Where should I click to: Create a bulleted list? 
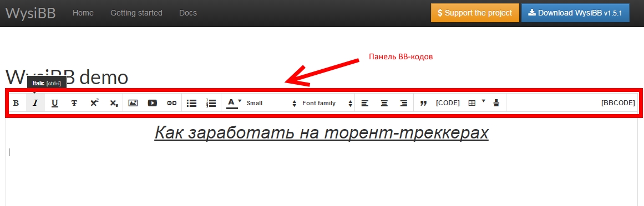(191, 103)
